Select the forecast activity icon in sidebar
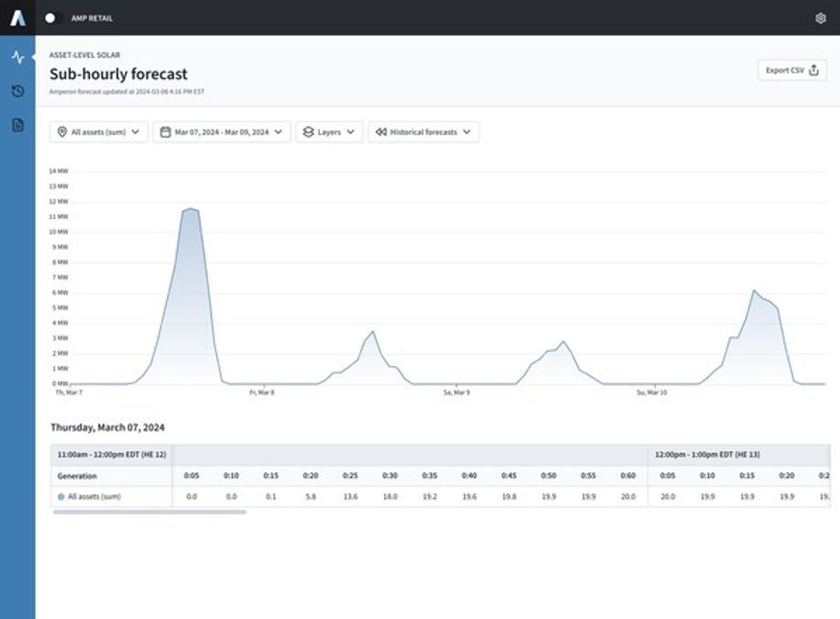The width and height of the screenshot is (840, 619). coord(17,56)
